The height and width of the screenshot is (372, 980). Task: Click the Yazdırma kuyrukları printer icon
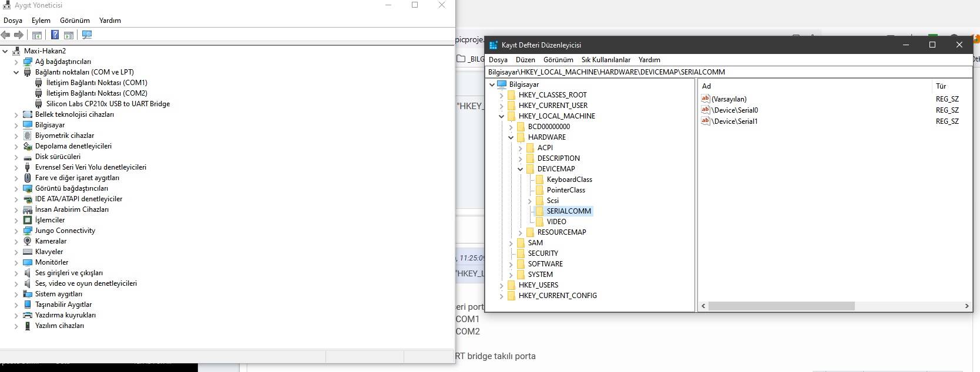(x=28, y=315)
